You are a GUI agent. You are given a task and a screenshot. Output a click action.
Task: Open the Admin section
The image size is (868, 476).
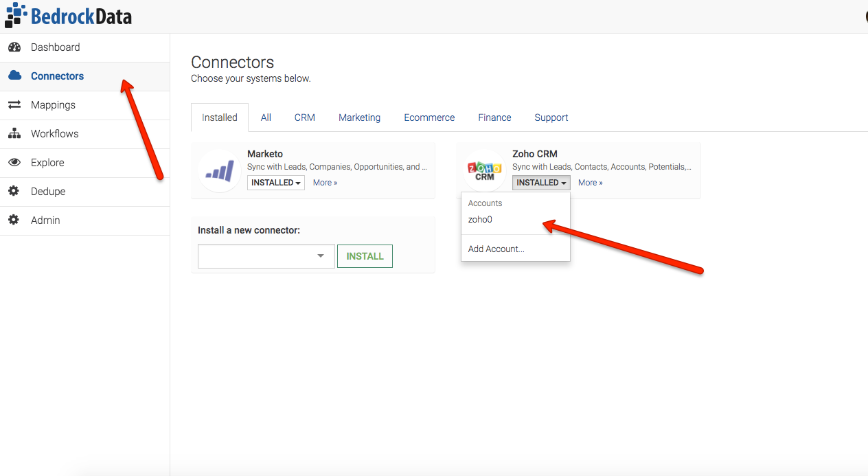click(84, 220)
